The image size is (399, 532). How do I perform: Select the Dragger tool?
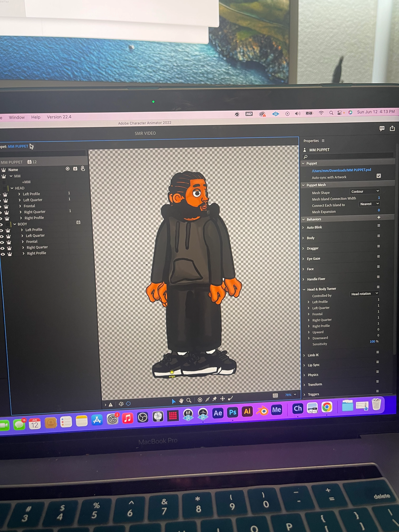click(223, 398)
